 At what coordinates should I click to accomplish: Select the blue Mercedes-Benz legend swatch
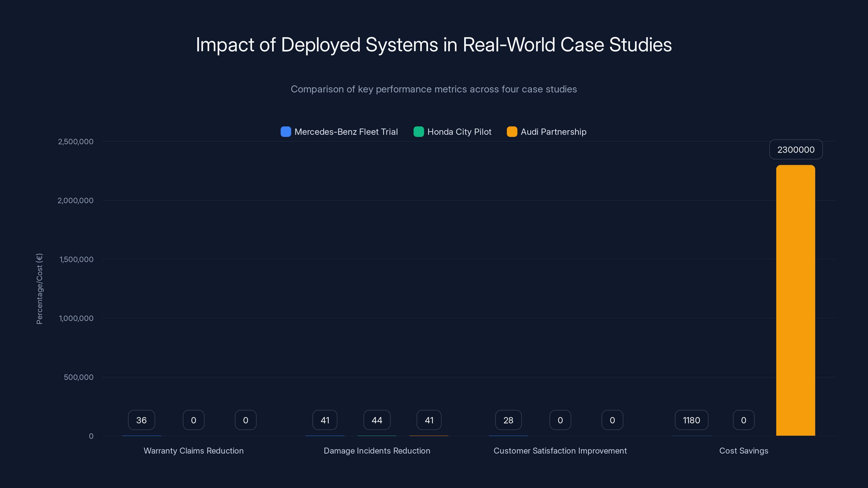coord(285,132)
